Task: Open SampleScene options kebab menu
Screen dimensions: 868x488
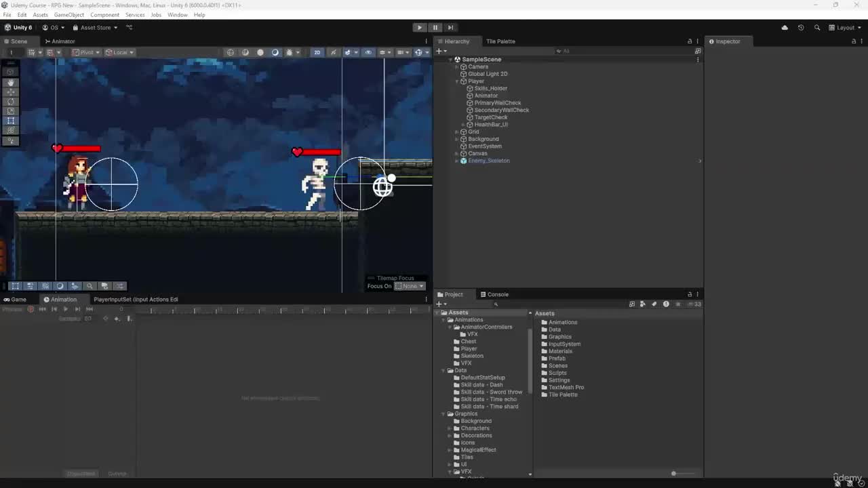Action: click(698, 60)
